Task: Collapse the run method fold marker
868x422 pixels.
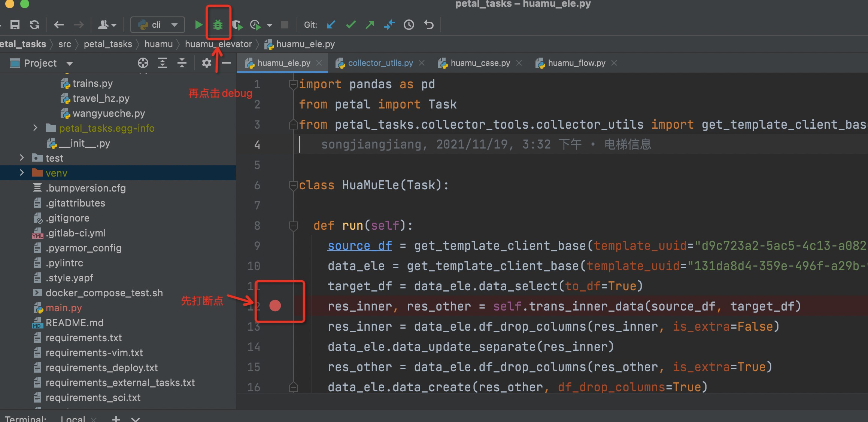Action: 293,226
